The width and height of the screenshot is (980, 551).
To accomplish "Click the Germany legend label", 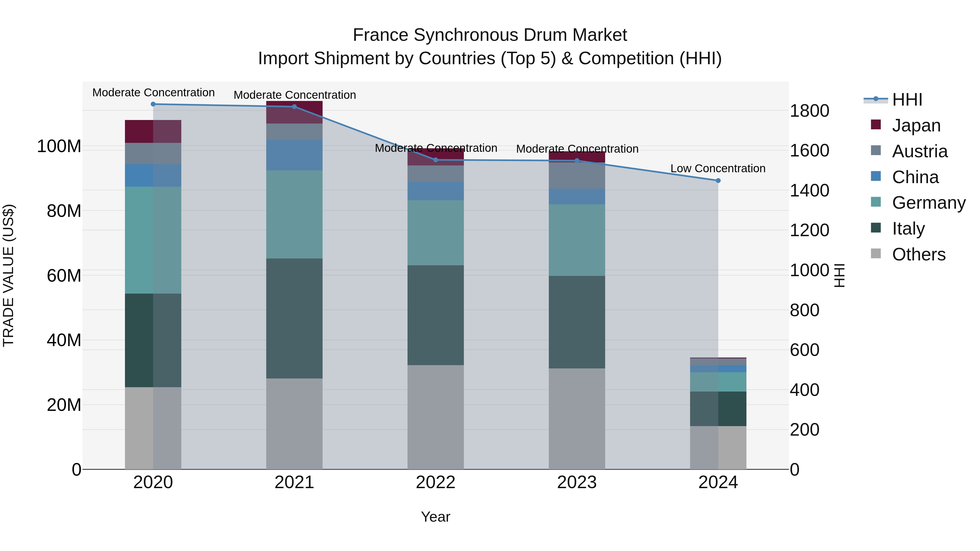I will [x=929, y=203].
